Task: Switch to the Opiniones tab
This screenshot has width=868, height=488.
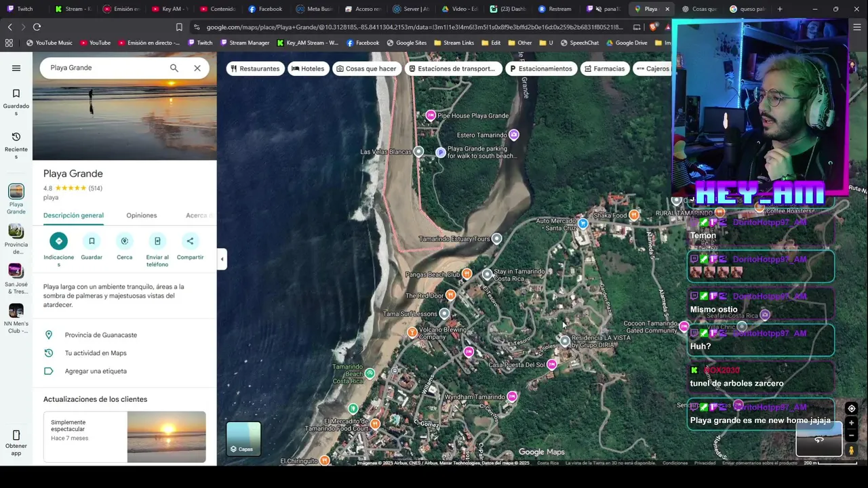Action: [142, 216]
